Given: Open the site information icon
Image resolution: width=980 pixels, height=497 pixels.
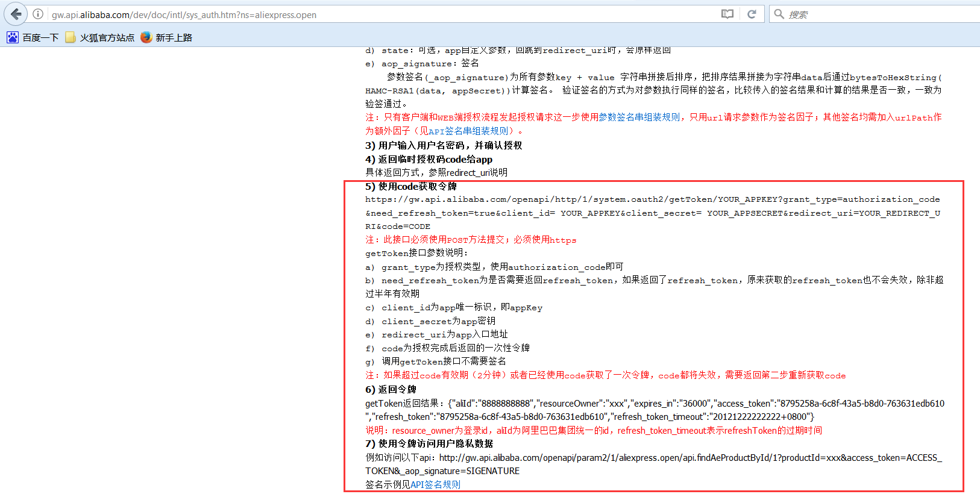Looking at the screenshot, I should click(x=38, y=14).
